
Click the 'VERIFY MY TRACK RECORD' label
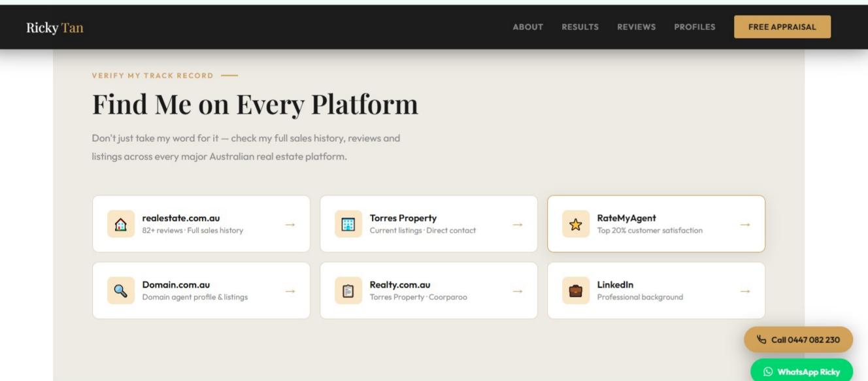click(153, 76)
